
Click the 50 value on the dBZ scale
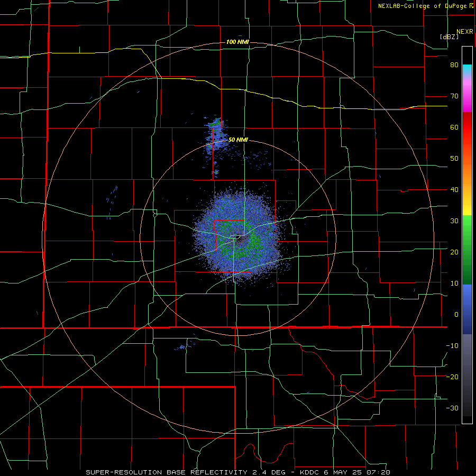454,159
